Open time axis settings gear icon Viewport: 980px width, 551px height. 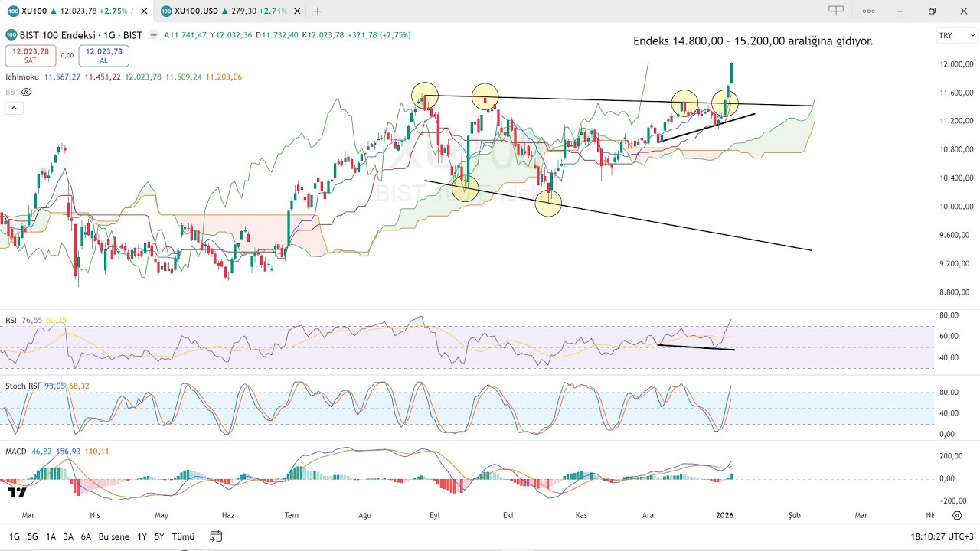coord(957,516)
